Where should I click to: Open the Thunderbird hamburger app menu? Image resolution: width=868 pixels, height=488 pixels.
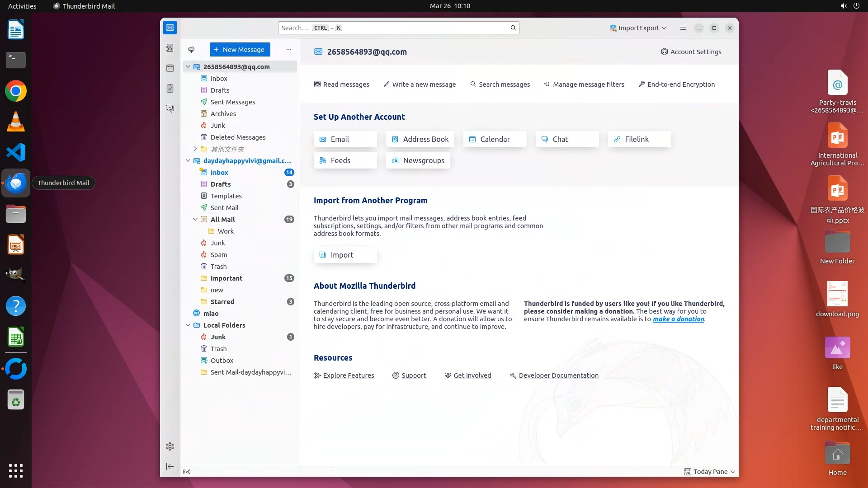683,28
